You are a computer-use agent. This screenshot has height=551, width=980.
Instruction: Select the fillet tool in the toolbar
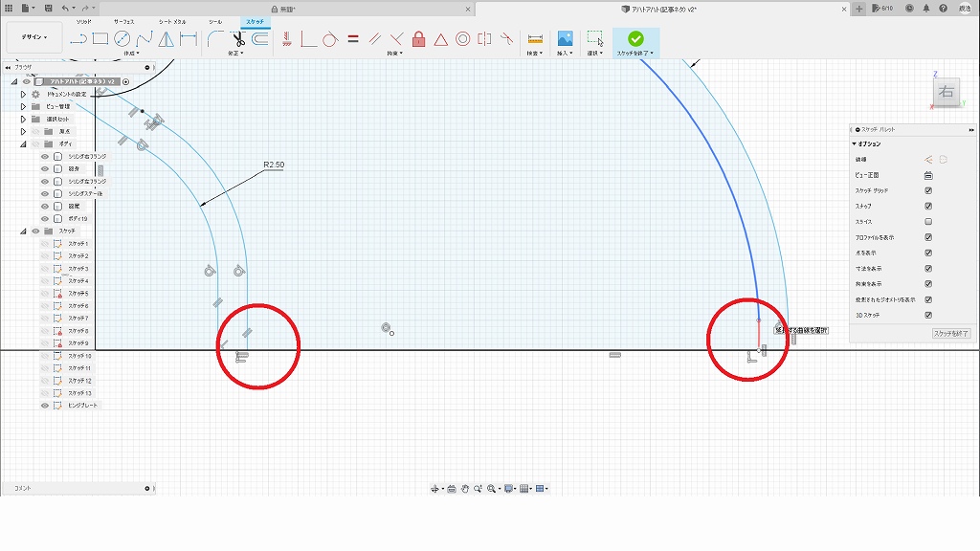click(x=215, y=39)
